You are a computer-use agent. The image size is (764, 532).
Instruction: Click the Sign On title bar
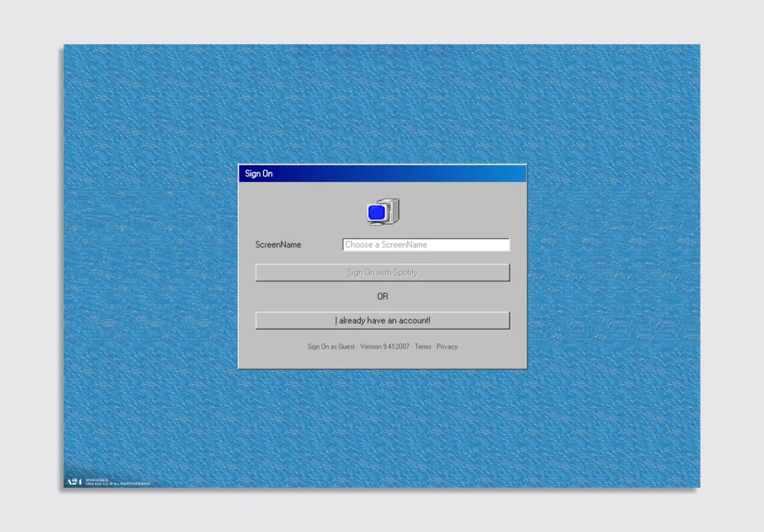336,174
